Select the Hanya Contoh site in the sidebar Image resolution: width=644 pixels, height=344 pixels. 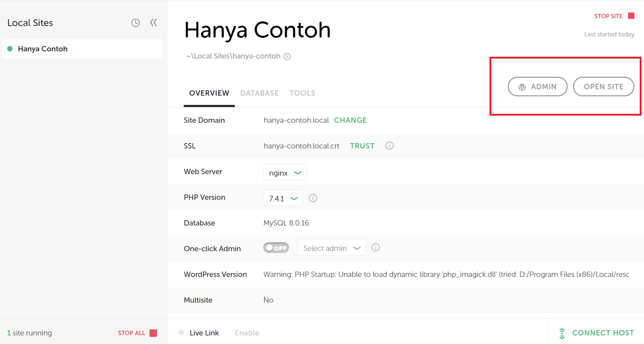43,49
